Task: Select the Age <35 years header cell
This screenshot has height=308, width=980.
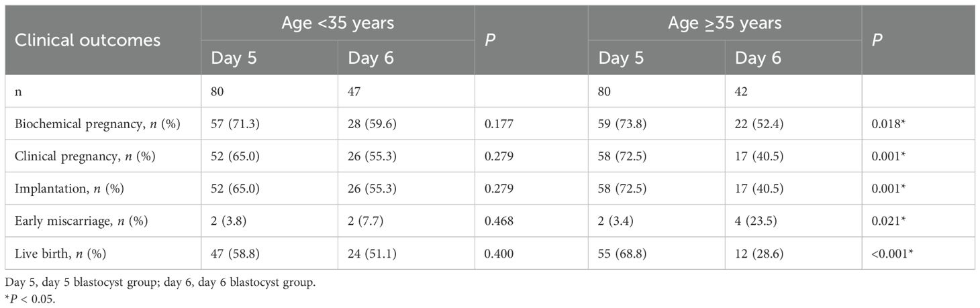Action: [x=338, y=24]
